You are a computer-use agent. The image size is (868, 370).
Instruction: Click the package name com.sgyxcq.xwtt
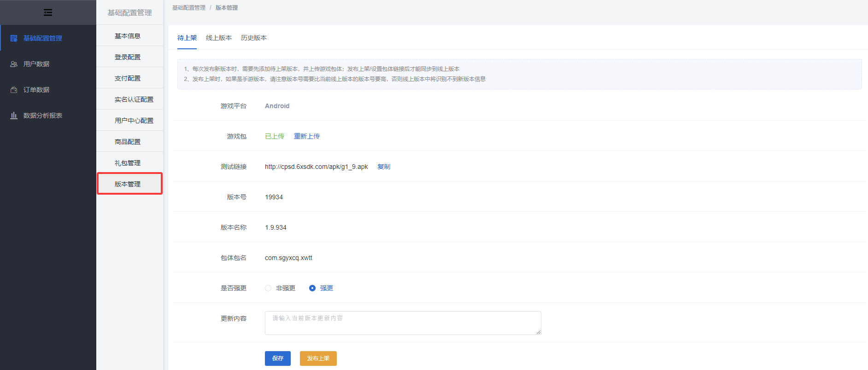(288, 258)
